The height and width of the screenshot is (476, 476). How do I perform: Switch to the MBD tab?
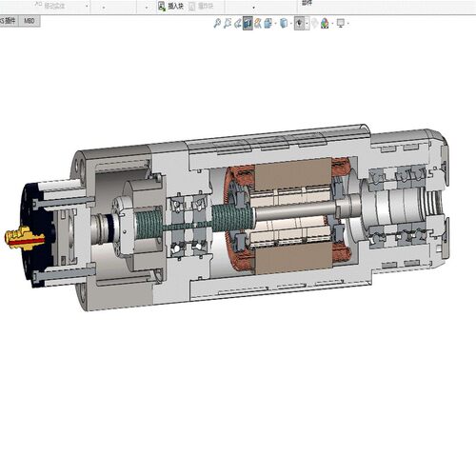pyautogui.click(x=30, y=21)
